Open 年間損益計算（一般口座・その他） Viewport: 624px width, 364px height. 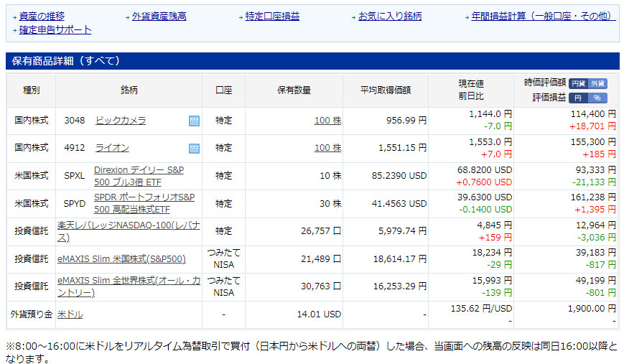pos(543,16)
